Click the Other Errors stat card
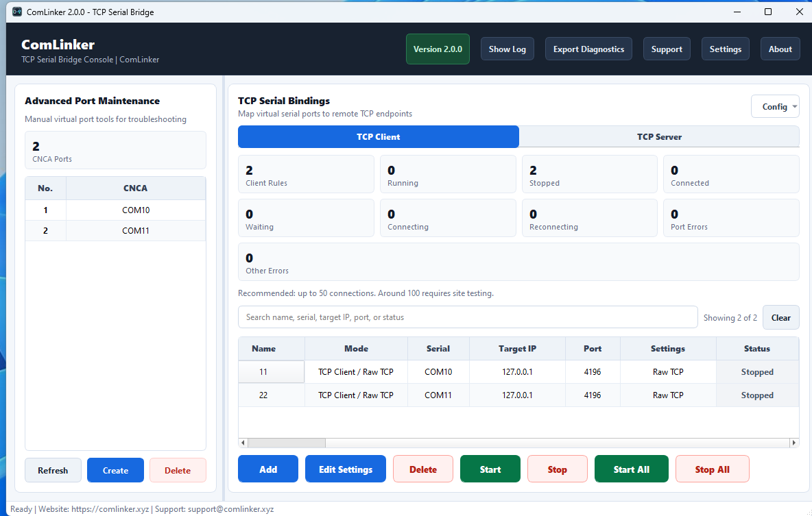Viewport: 812px width, 516px height. coord(518,262)
